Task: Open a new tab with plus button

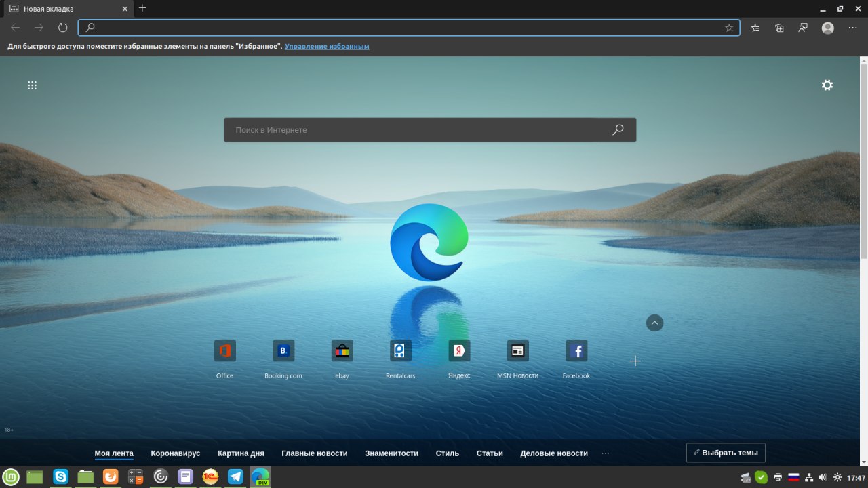Action: tap(142, 8)
